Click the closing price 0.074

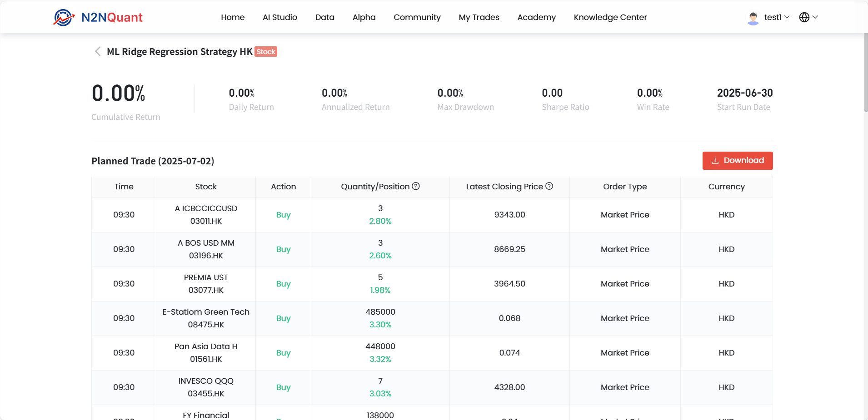pos(509,353)
